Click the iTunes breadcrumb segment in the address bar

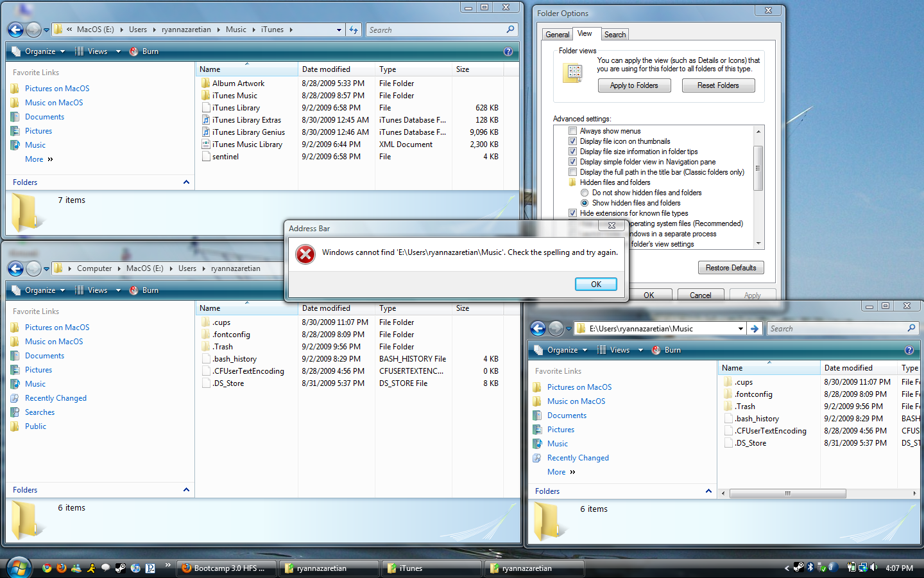[x=272, y=30]
